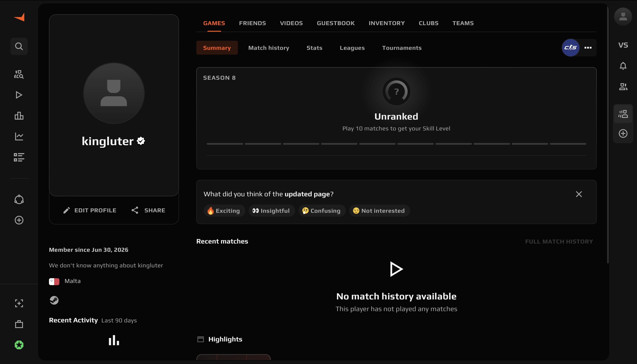Click the page vertical scrollbar
637x364 pixels.
608,135
